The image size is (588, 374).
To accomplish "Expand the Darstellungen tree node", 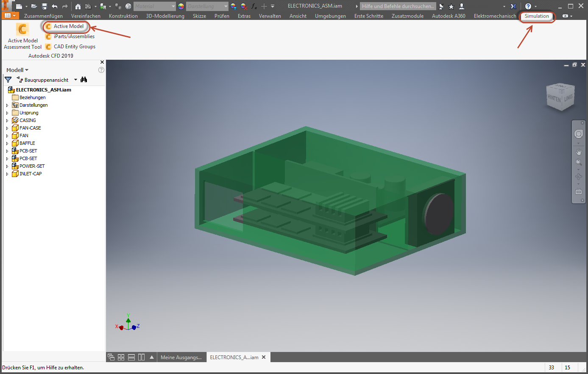I will pyautogui.click(x=7, y=105).
